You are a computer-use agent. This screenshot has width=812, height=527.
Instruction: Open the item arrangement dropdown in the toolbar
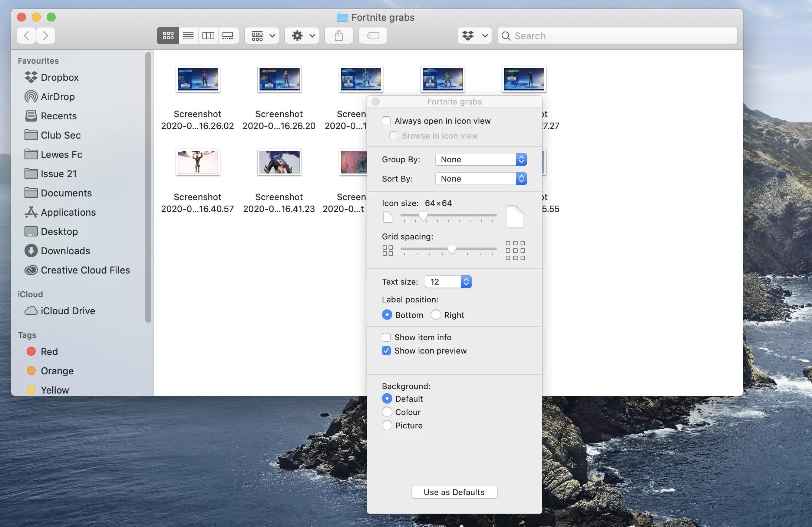[261, 36]
